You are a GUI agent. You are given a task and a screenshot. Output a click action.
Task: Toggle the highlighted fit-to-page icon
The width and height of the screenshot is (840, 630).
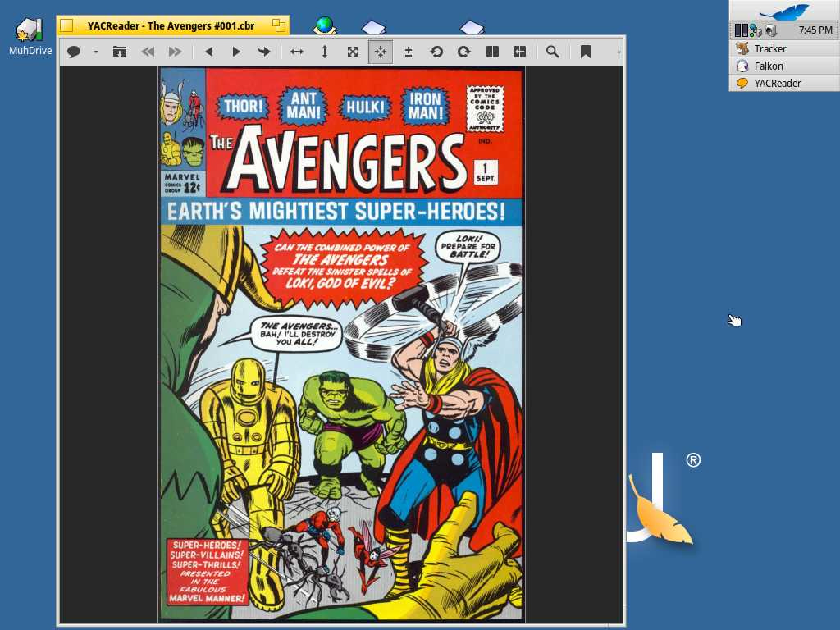point(381,52)
